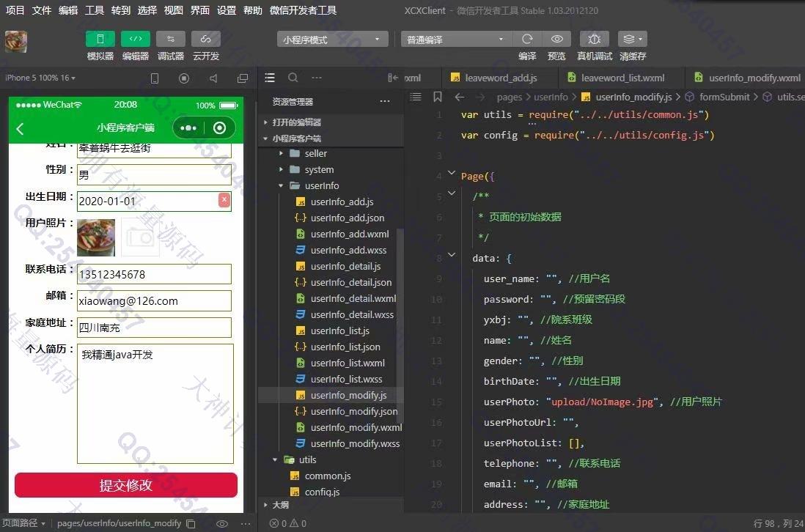Open preview with the eye icon
Screen dimensions: 805x532
pyautogui.click(x=557, y=40)
